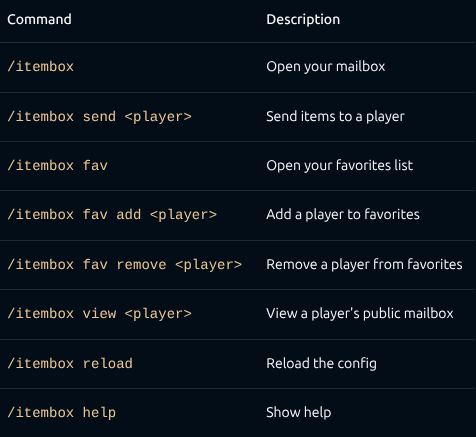This screenshot has height=437, width=476.
Task: Click the "Show help" description
Action: click(x=299, y=412)
